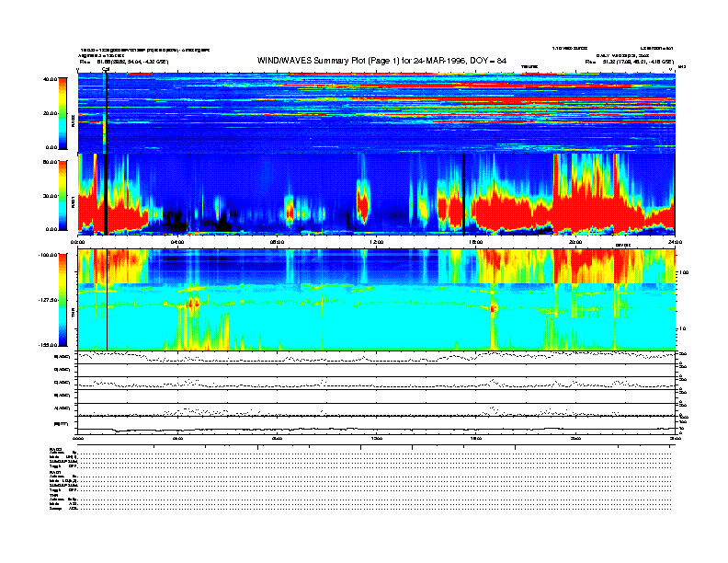Click the -127.50 label on TNR color scale
The image size is (728, 563).
tap(48, 300)
